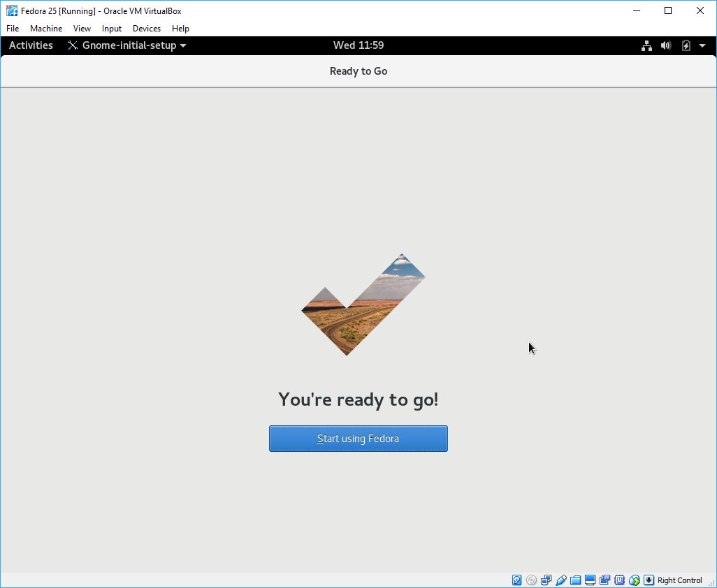Click the video capture status icon
Image resolution: width=717 pixels, height=588 pixels.
pos(604,580)
